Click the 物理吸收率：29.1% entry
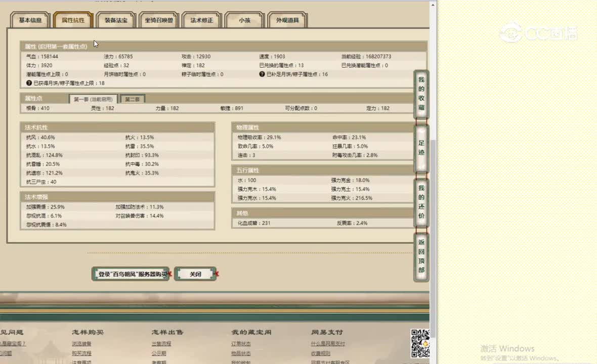The height and width of the screenshot is (364, 597). coord(259,138)
